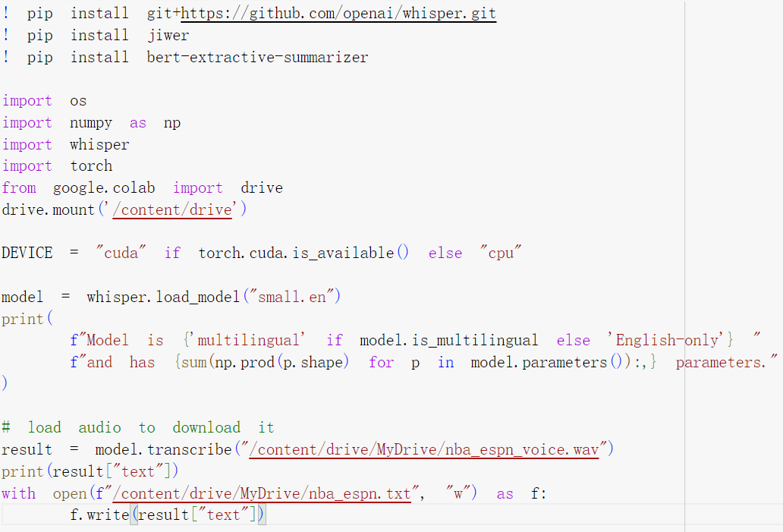Click 'else' keyword in the DEVICE line
Viewport: 783px width, 532px height.
point(445,253)
